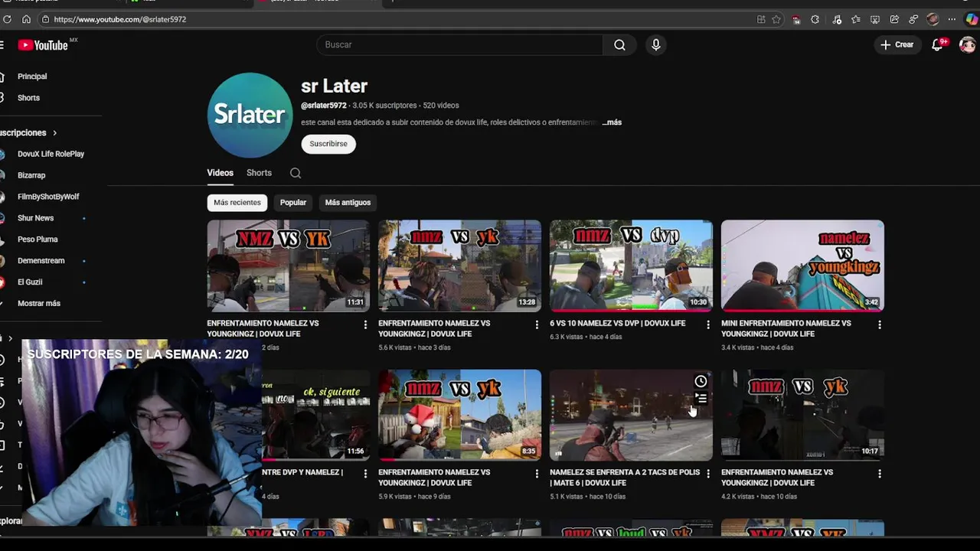
Task: Open the Shur News subscription
Action: tap(35, 218)
